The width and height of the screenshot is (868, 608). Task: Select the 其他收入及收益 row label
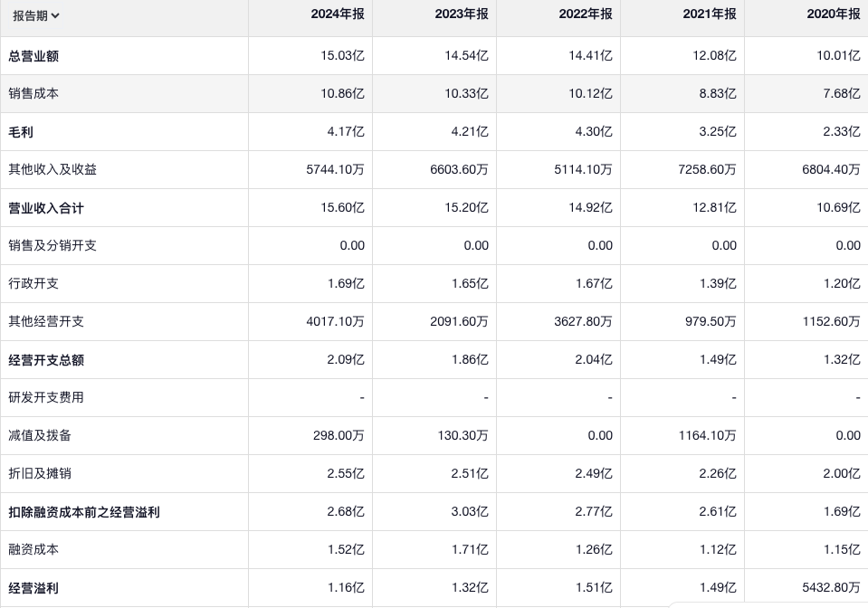pos(52,170)
